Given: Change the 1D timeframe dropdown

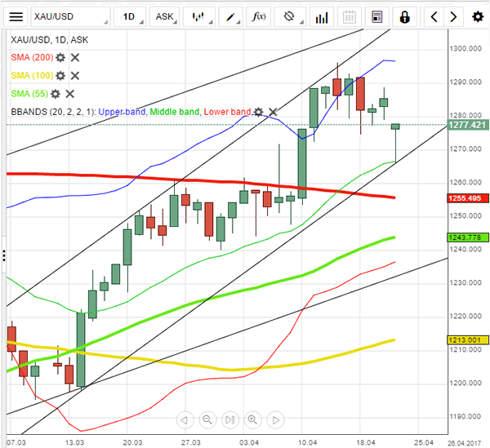Looking at the screenshot, I should click(130, 16).
